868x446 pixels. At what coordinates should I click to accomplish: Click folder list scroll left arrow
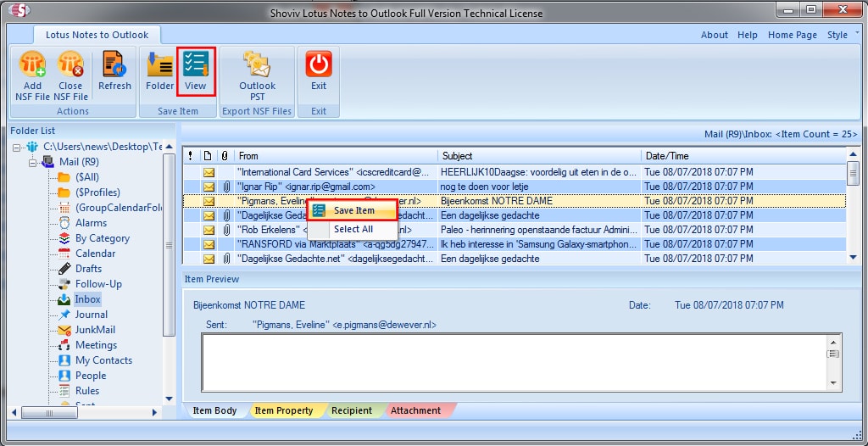14,413
